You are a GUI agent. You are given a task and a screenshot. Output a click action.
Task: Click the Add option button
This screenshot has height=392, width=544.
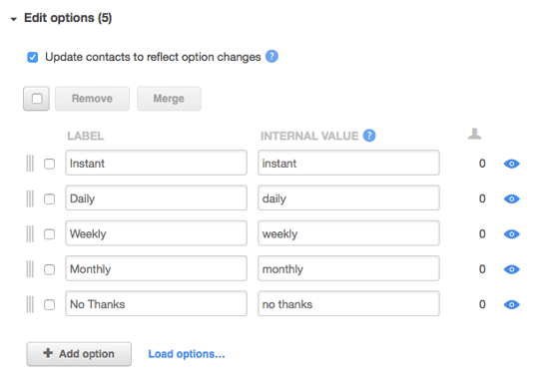coord(79,354)
